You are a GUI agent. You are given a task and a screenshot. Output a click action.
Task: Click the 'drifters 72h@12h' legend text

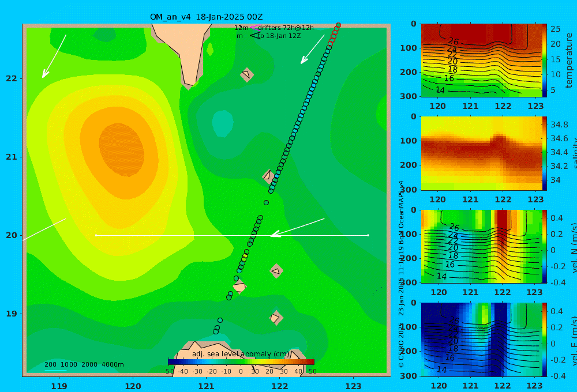pos(286,28)
